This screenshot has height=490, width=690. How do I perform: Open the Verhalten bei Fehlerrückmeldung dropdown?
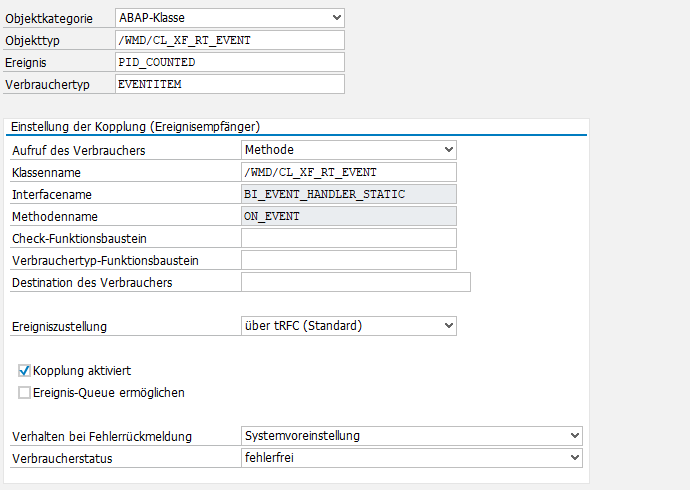(x=411, y=436)
